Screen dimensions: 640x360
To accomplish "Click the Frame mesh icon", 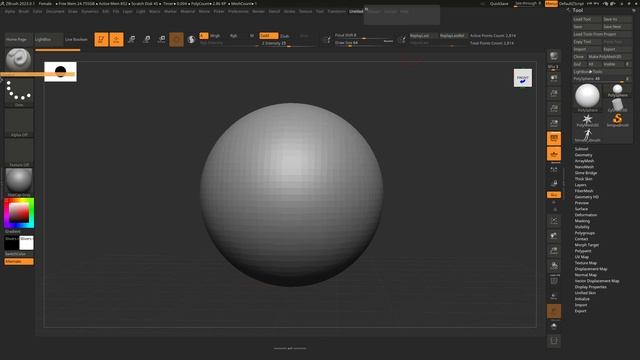I will 554,221.
